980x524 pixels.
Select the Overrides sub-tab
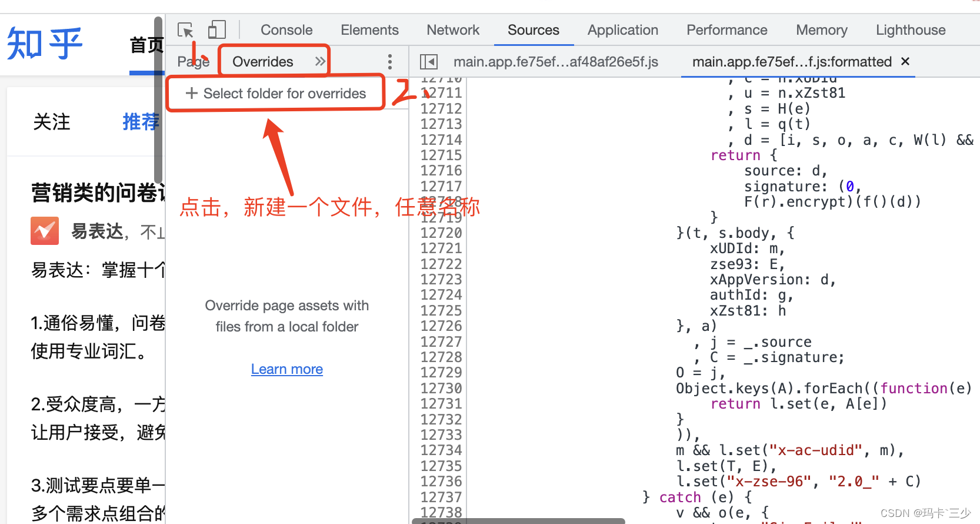coord(263,62)
